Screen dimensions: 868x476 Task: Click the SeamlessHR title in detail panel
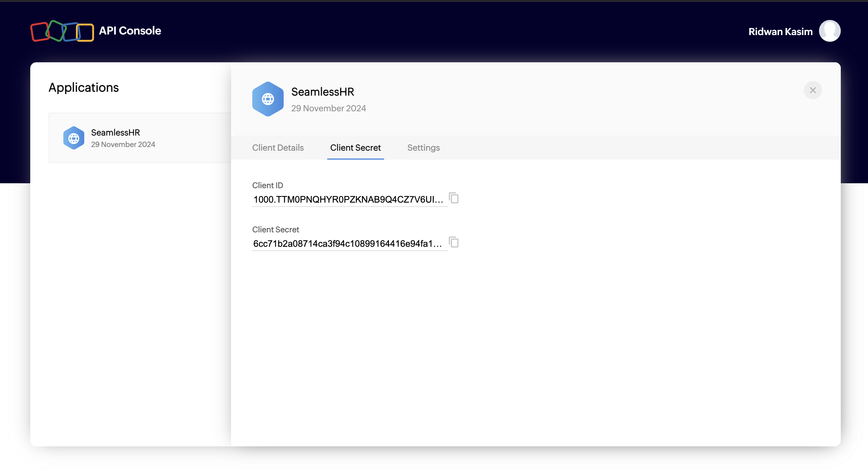click(322, 92)
